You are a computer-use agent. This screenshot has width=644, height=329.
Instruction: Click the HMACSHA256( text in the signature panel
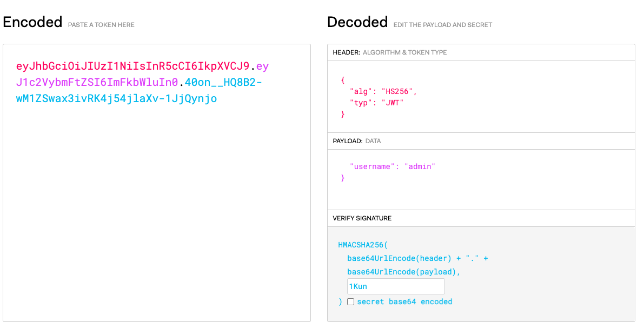(x=363, y=245)
